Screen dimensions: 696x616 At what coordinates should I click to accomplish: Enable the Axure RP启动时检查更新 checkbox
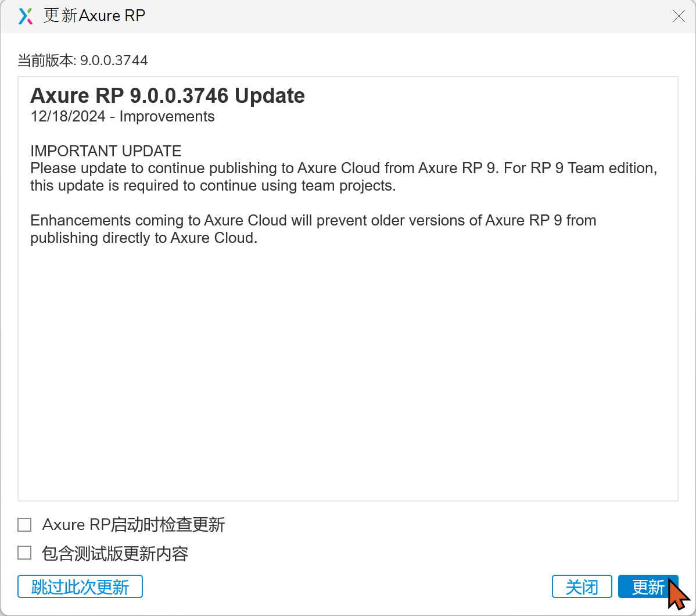[24, 525]
